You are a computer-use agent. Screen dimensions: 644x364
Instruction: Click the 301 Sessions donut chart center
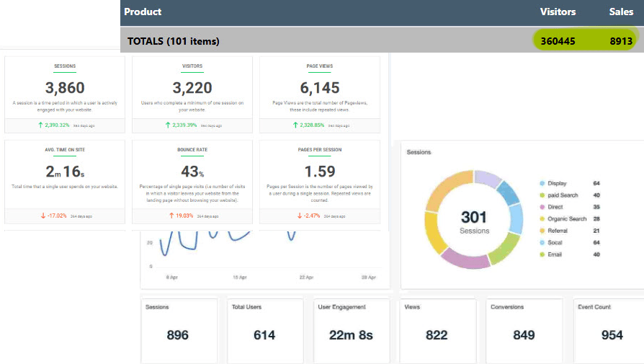coord(474,220)
